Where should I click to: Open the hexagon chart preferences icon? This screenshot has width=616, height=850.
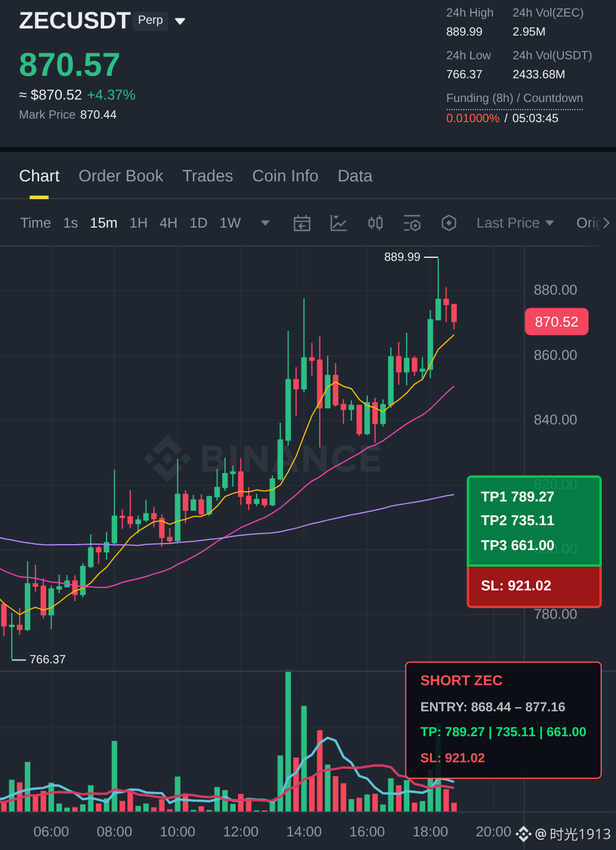(x=449, y=223)
